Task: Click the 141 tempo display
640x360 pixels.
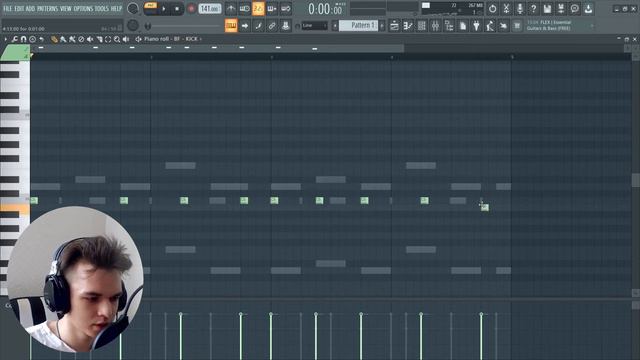Action: tap(210, 9)
